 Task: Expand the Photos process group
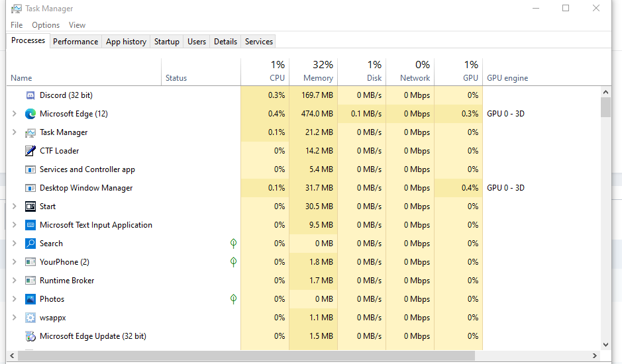pyautogui.click(x=15, y=299)
